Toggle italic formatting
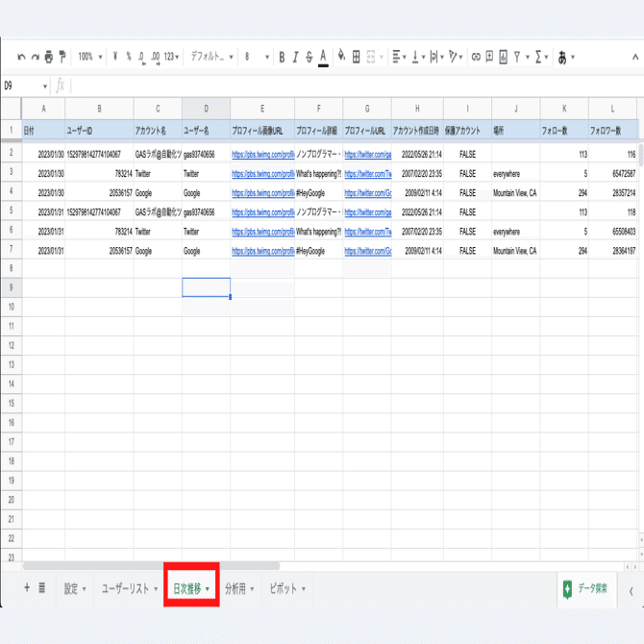 pos(295,57)
